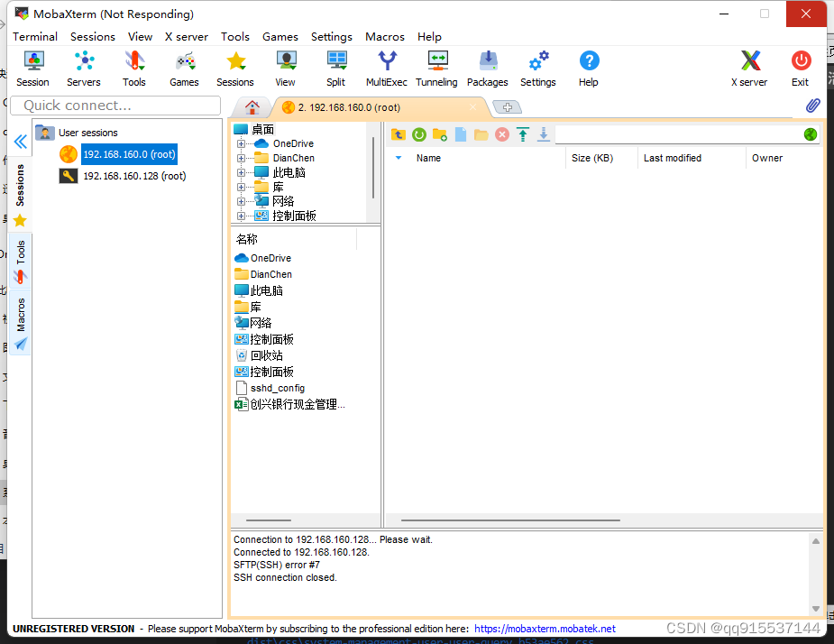Click the SFTP remote path field

click(679, 134)
